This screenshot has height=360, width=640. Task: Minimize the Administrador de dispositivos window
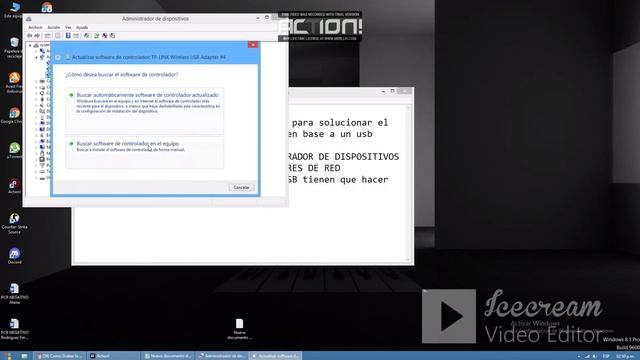click(x=258, y=18)
